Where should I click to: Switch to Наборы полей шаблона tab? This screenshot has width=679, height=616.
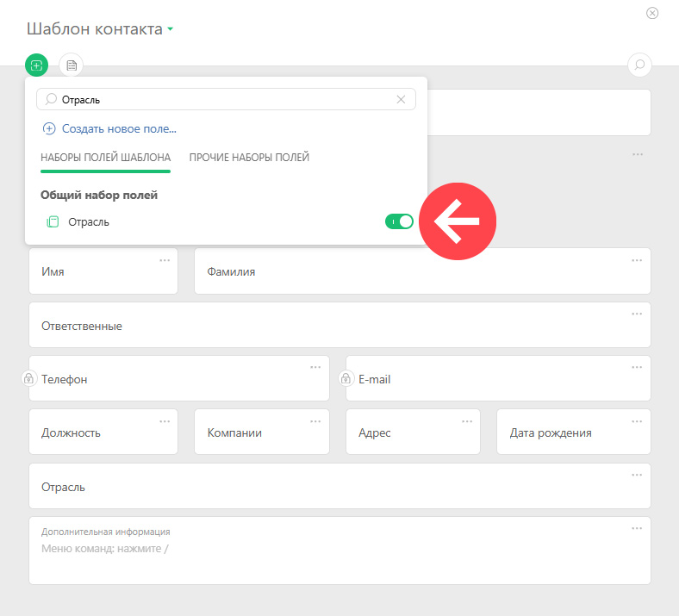coord(106,157)
